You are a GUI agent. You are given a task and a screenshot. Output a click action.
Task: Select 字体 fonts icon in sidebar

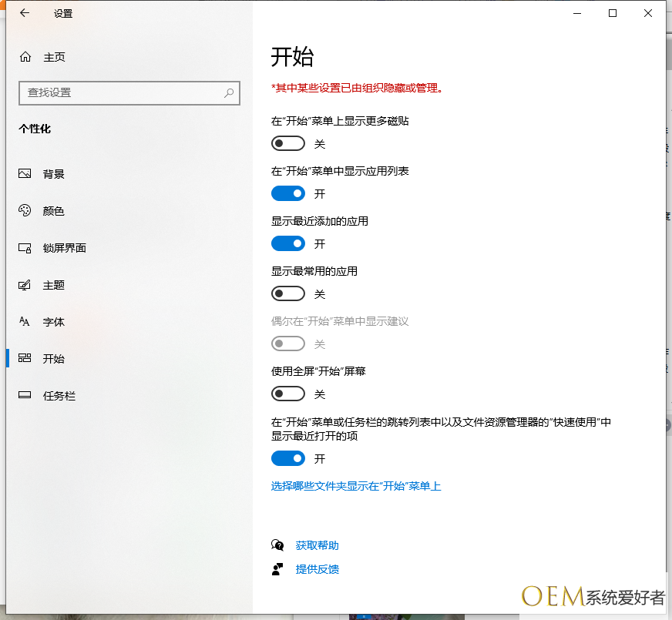25,322
